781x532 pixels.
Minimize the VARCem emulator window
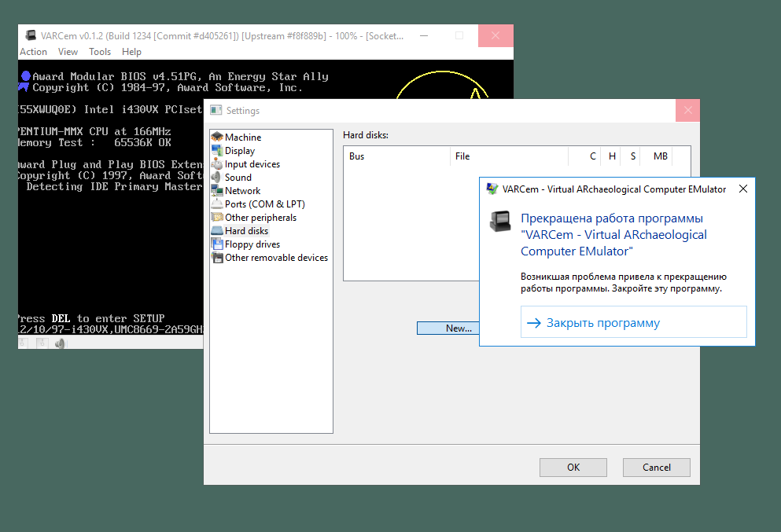424,35
